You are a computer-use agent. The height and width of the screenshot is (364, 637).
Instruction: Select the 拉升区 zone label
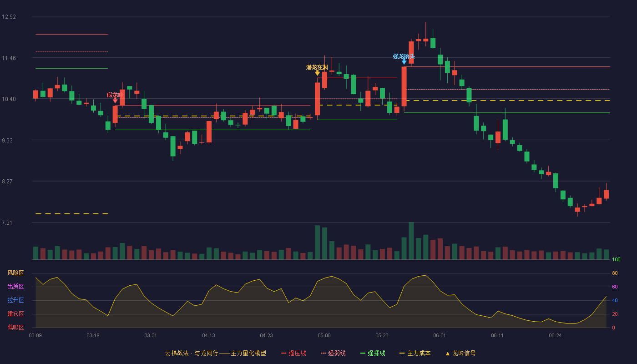point(15,300)
